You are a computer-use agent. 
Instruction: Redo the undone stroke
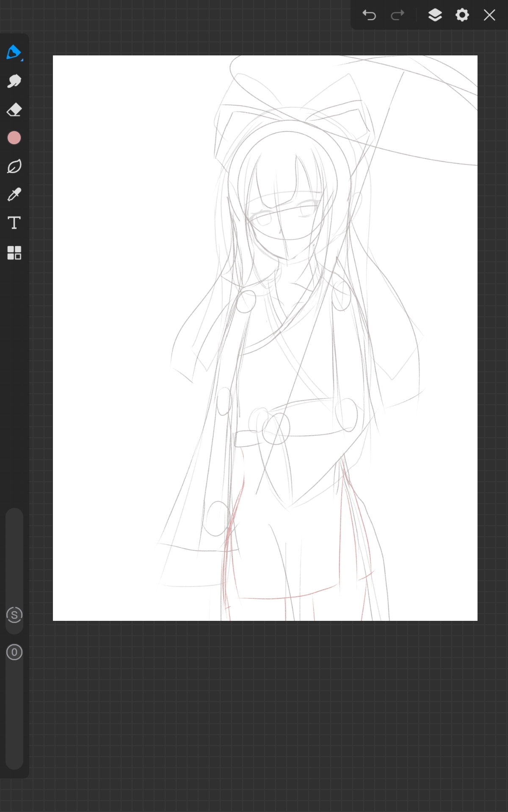tap(398, 15)
